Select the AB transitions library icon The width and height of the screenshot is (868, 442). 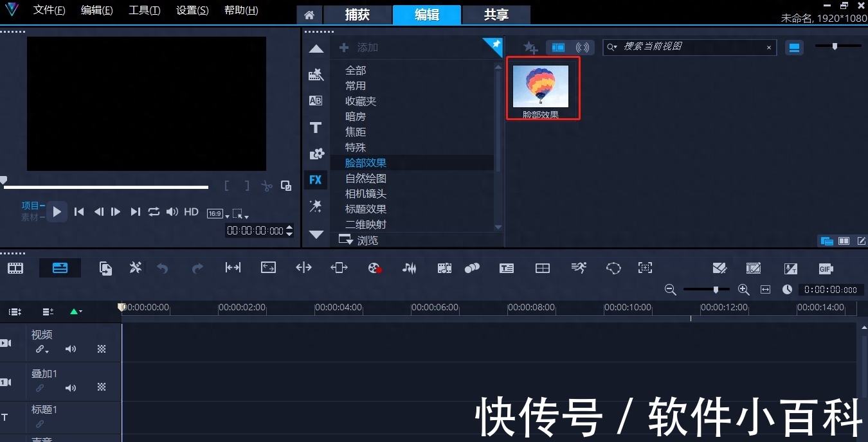315,101
